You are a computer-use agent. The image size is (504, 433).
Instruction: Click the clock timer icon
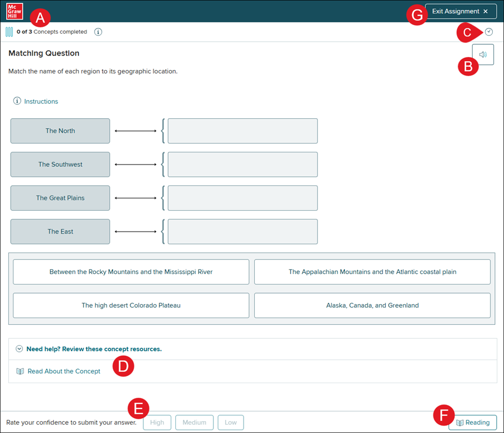489,32
